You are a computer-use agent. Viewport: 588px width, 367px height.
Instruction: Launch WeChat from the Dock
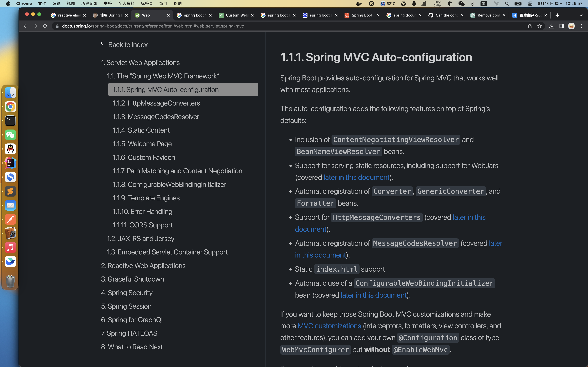click(10, 135)
